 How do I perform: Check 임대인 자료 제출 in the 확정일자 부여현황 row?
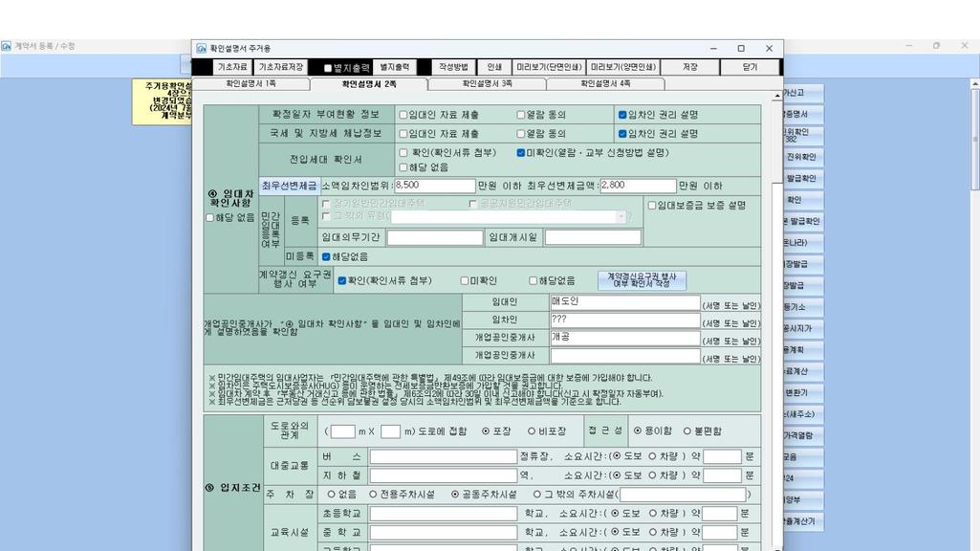click(403, 115)
